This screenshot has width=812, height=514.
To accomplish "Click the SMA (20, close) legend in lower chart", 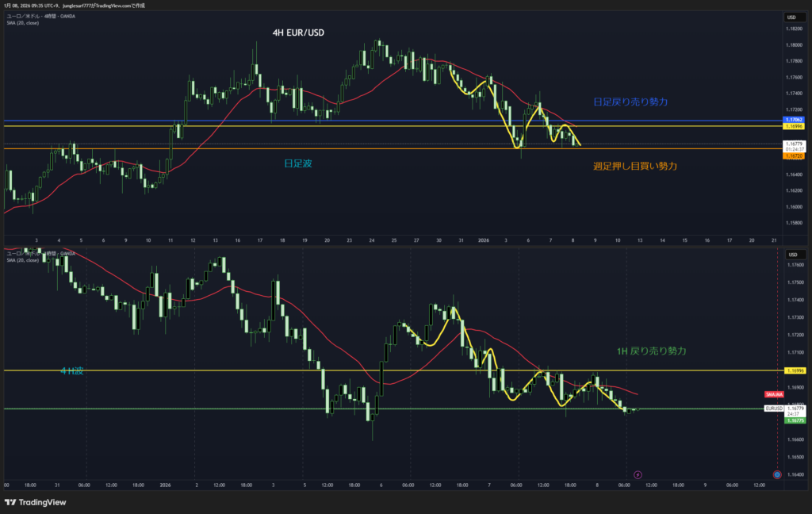I will tap(22, 259).
